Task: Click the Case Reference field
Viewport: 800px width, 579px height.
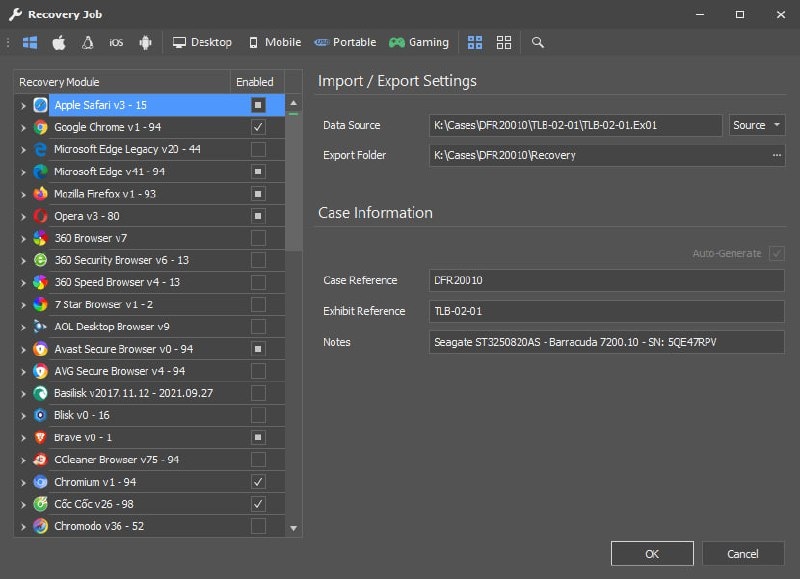Action: click(x=607, y=280)
